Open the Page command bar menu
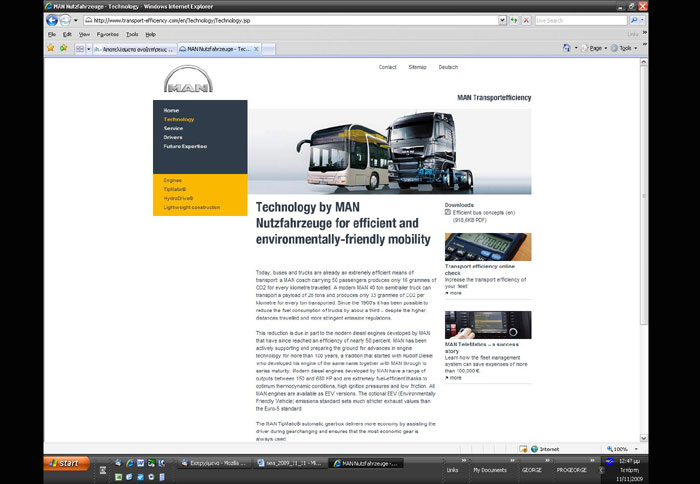 [x=594, y=48]
